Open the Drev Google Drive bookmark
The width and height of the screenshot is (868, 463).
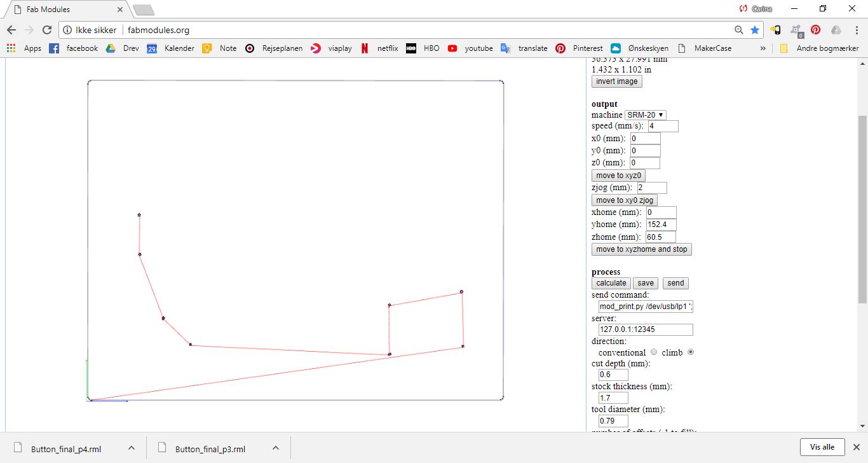click(122, 48)
